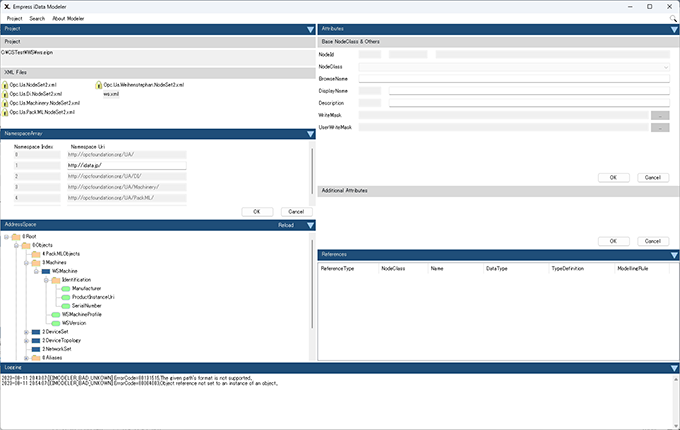
Task: Collapse the Attributes panel triangle
Action: point(674,29)
